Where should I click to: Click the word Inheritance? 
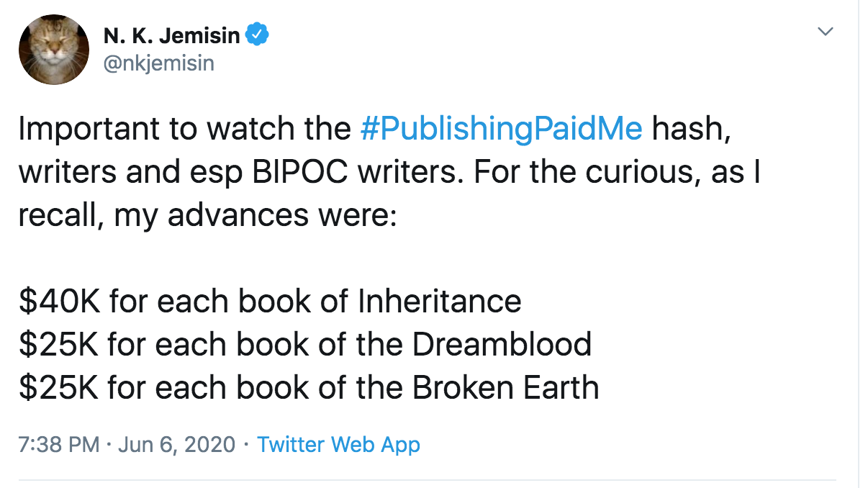pyautogui.click(x=439, y=300)
